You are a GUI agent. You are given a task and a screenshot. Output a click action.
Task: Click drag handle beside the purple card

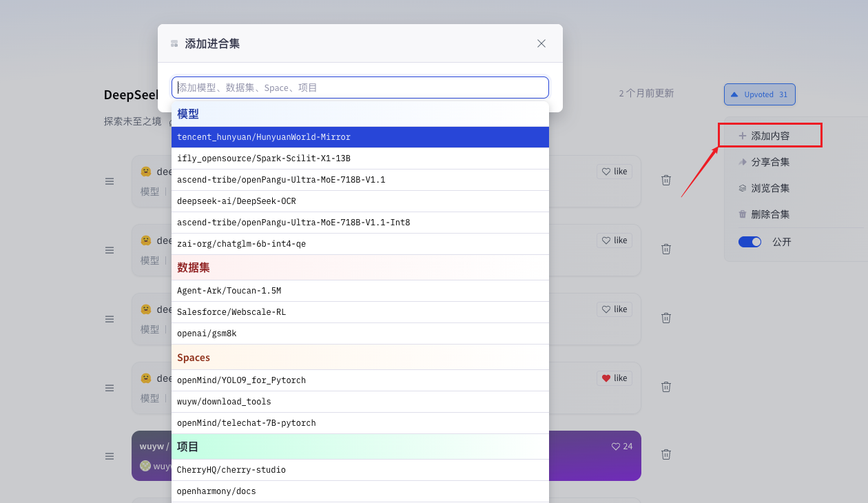point(110,456)
